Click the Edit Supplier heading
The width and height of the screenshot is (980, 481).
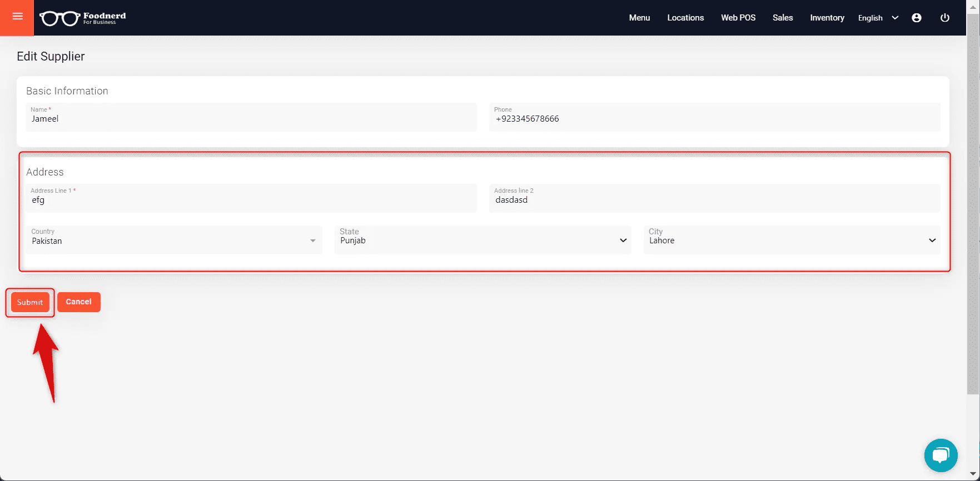coord(51,56)
